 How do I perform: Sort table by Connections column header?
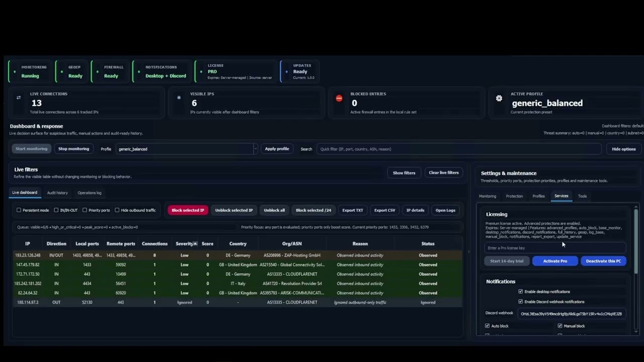[154, 244]
